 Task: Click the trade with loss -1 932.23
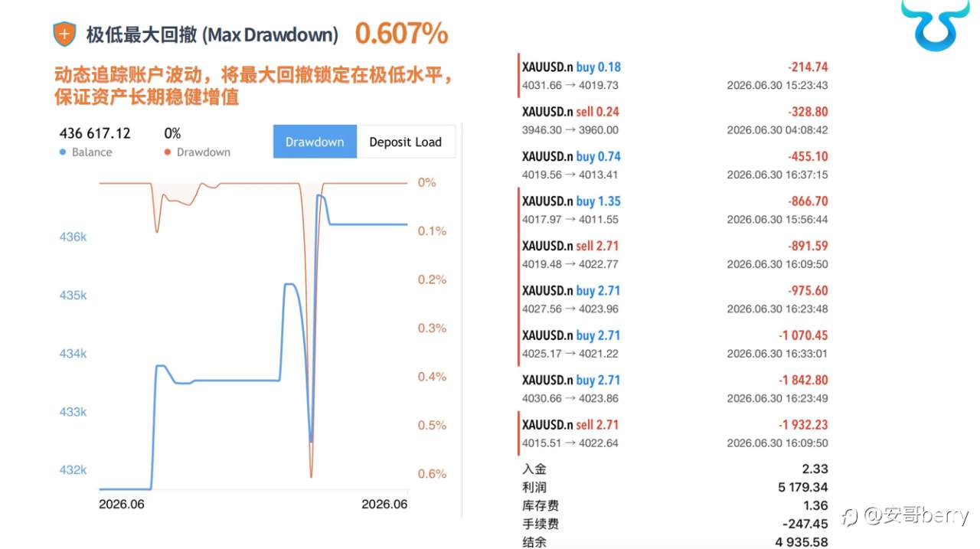(674, 433)
